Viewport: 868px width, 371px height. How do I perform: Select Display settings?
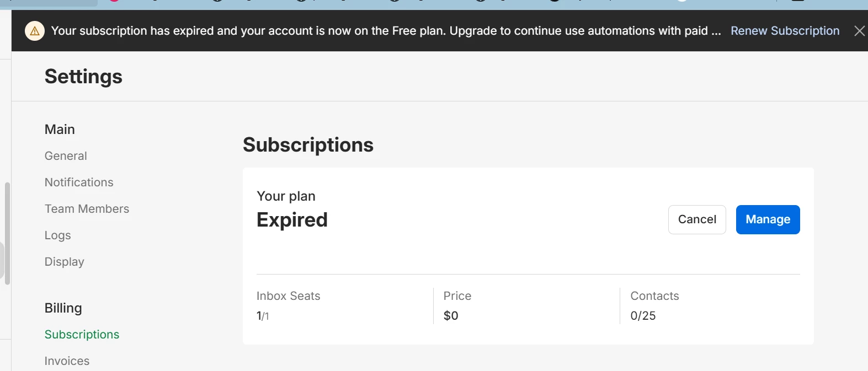point(64,262)
